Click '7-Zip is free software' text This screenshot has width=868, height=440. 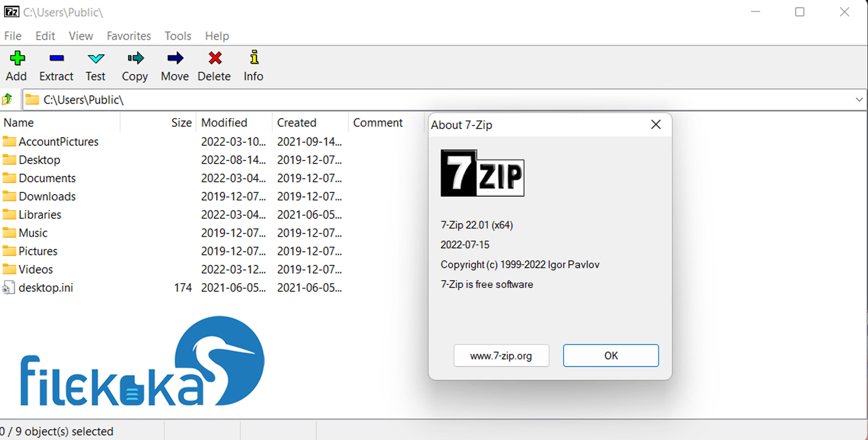[x=487, y=285]
